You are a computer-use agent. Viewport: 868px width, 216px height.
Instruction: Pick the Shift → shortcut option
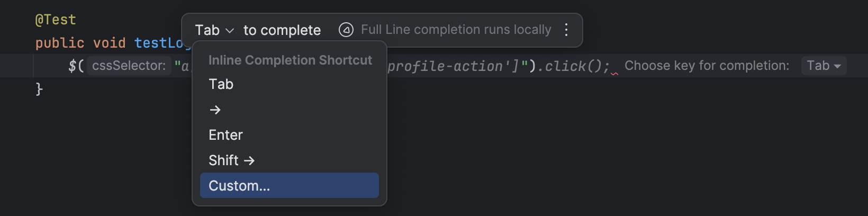pos(232,160)
